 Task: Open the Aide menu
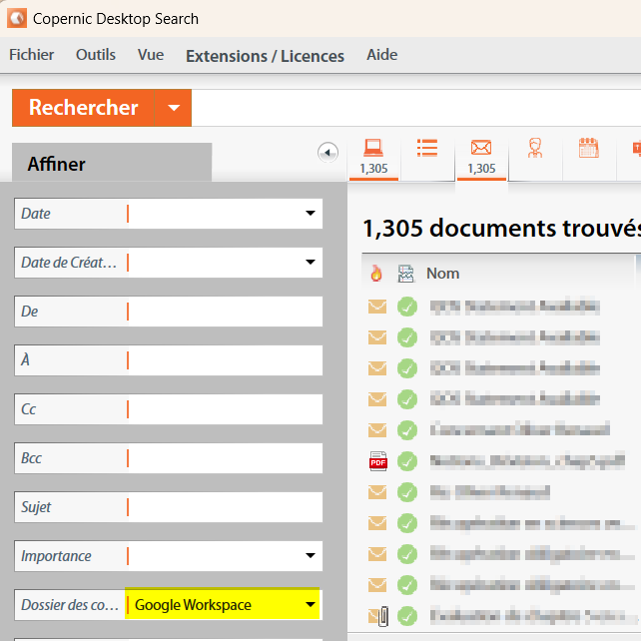(x=381, y=55)
